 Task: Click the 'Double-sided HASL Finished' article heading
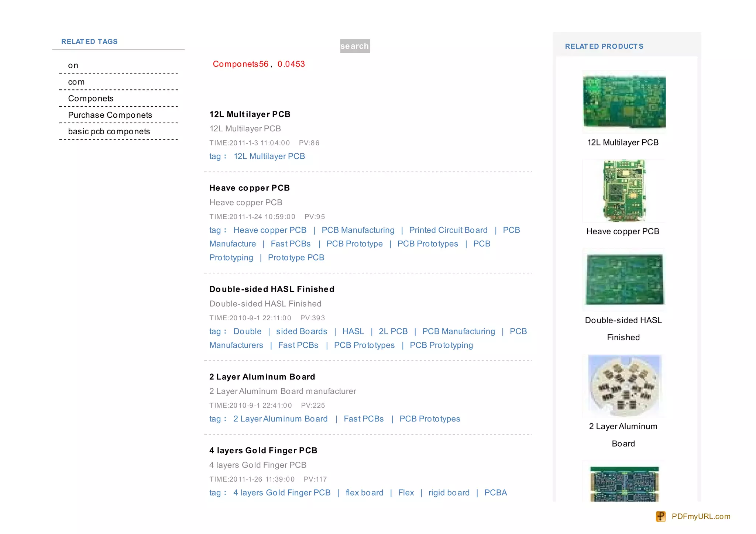click(272, 289)
